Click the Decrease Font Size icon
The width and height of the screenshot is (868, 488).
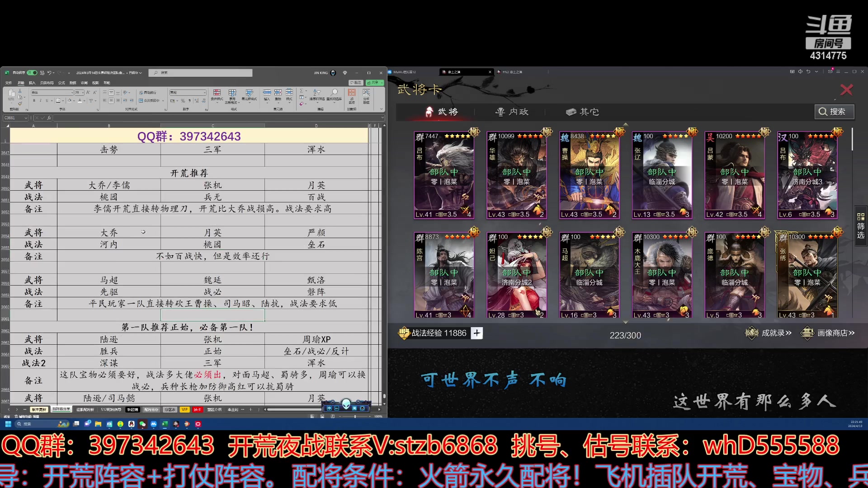(94, 93)
